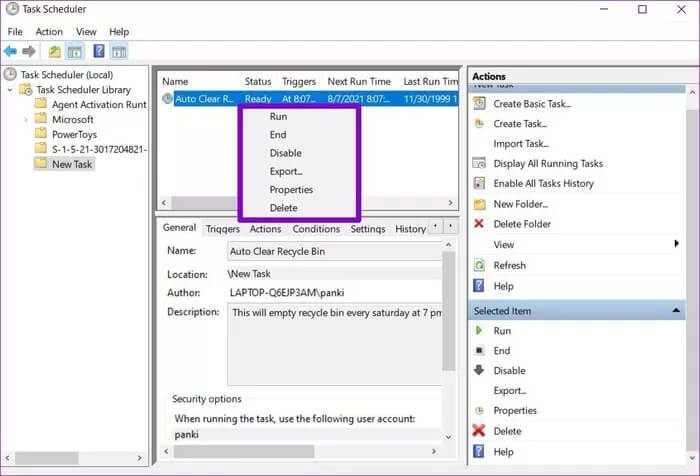The height and width of the screenshot is (476, 700).
Task: Open the Action menu
Action: click(49, 32)
